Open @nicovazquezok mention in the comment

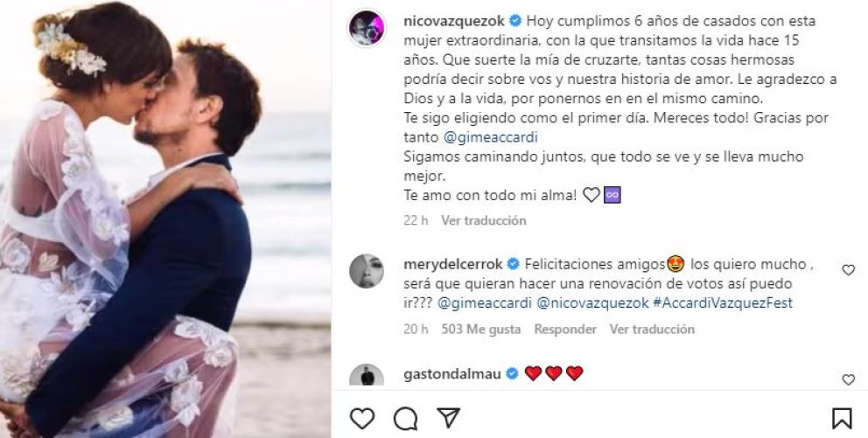pos(591,303)
